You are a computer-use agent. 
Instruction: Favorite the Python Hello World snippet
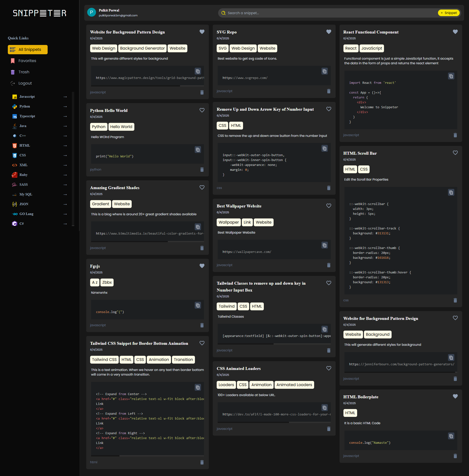click(202, 110)
